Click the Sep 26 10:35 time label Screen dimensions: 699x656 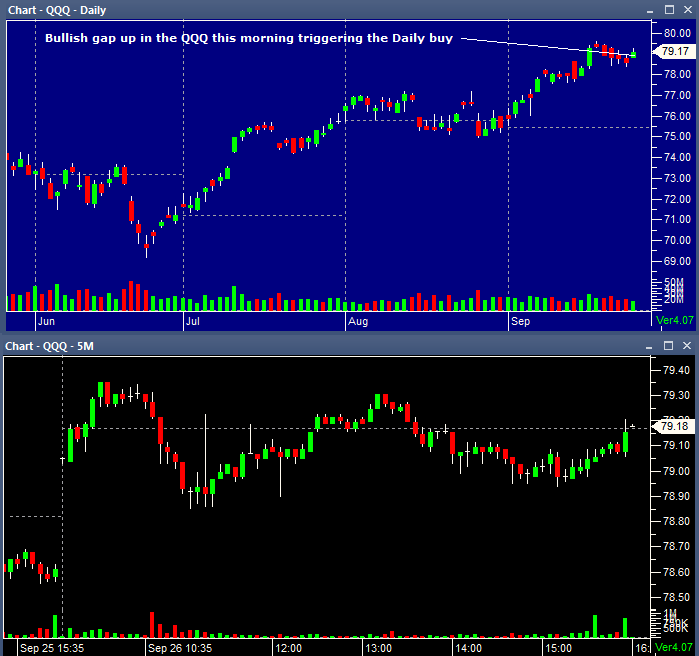pyautogui.click(x=180, y=648)
